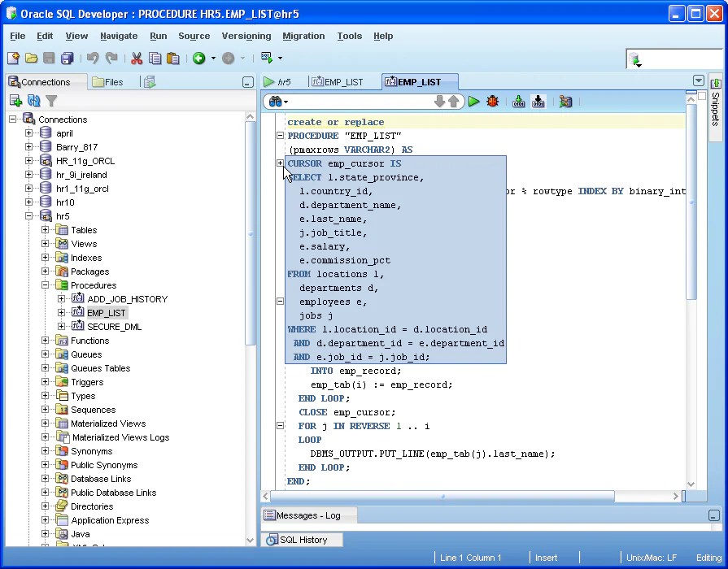
Task: Compile the procedure for debug
Action: point(537,101)
